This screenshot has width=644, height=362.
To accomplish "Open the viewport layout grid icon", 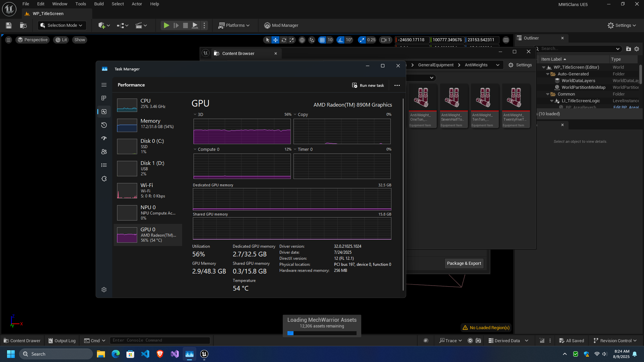I will pyautogui.click(x=506, y=40).
